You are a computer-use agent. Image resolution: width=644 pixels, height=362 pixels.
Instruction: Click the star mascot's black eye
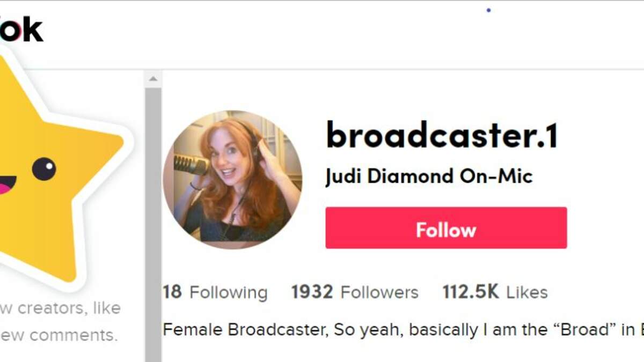tap(44, 169)
